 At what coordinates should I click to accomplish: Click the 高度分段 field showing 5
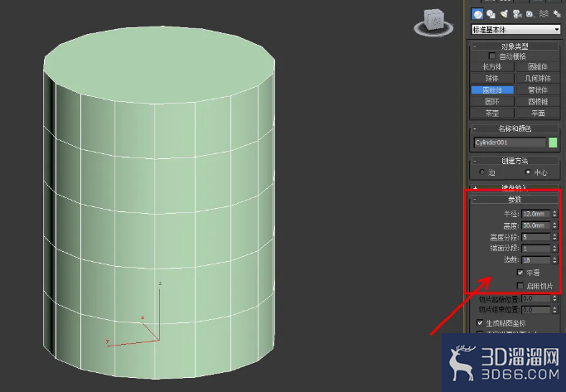click(x=536, y=237)
